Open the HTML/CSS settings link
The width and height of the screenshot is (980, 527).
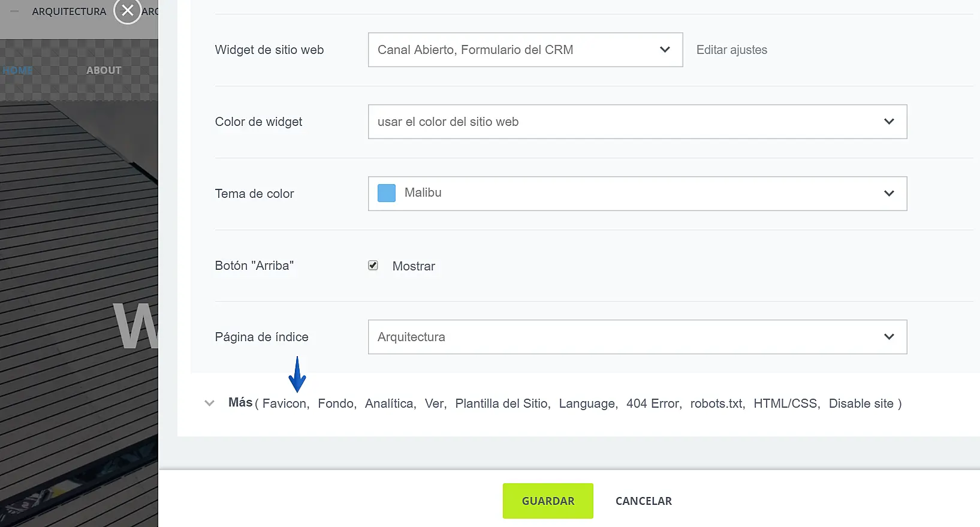[x=785, y=404]
